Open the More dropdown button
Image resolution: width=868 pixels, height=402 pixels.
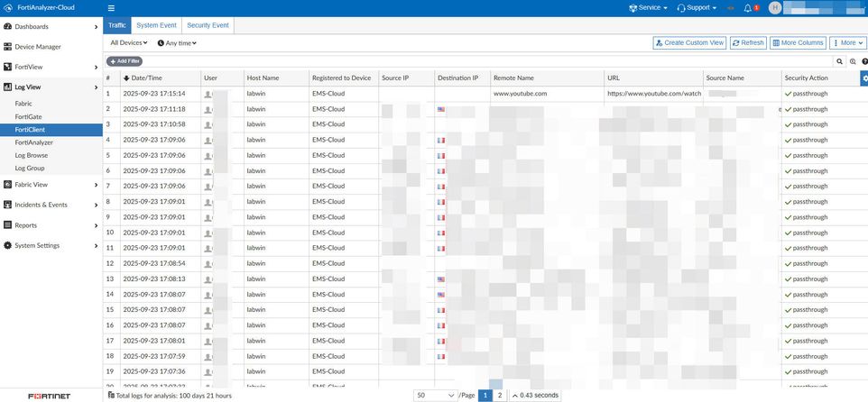(x=848, y=42)
